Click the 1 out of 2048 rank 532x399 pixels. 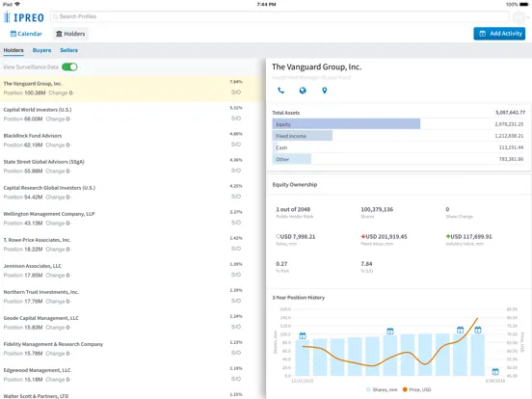click(x=293, y=209)
